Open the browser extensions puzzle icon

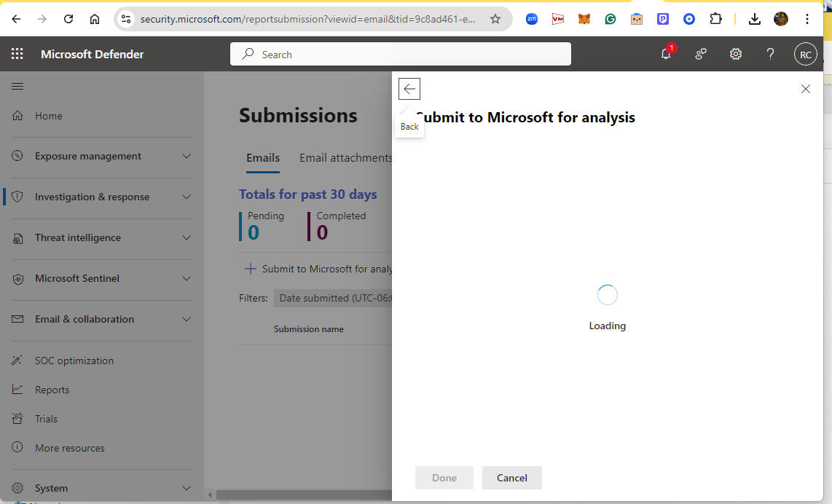tap(715, 19)
